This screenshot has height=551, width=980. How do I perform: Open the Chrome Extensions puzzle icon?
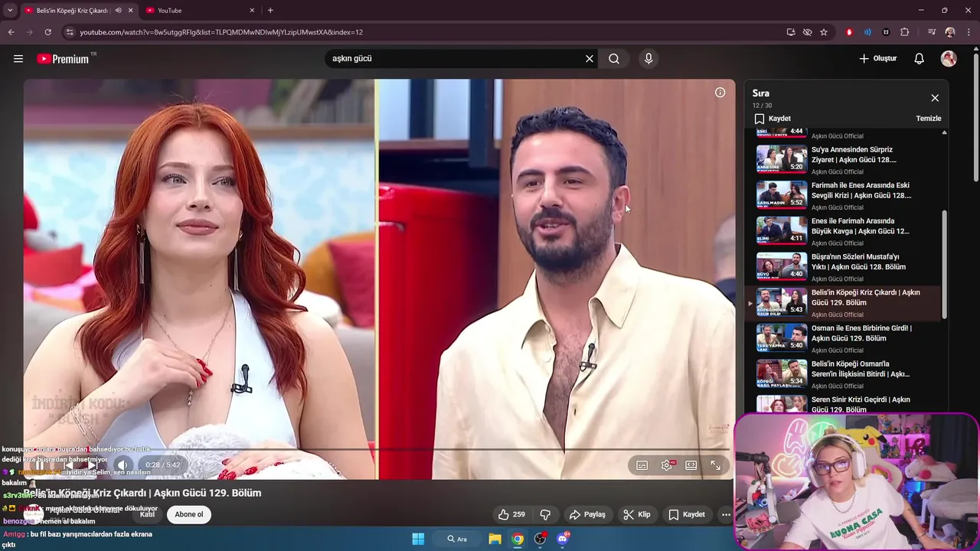(x=905, y=32)
